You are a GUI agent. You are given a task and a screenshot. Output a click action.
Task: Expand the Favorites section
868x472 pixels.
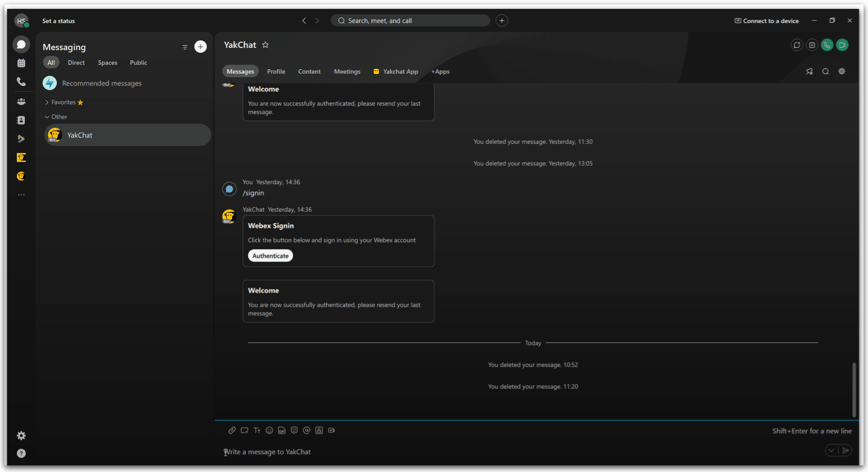(64, 102)
